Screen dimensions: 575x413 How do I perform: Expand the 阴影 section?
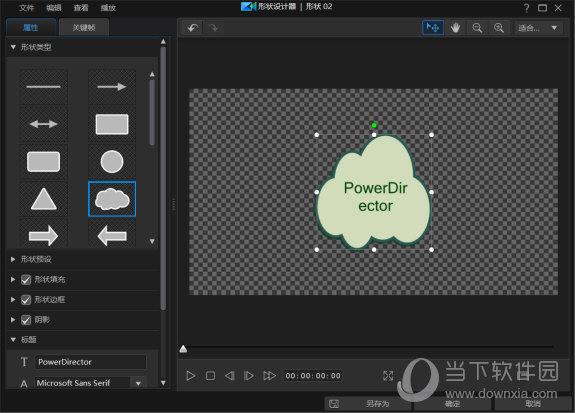click(x=13, y=320)
